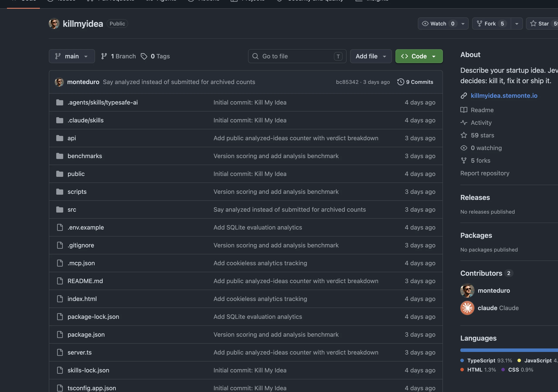This screenshot has width=558, height=392.
Task: Open api row commit 'Add public analyzed-ideas counter'
Action: click(x=296, y=138)
